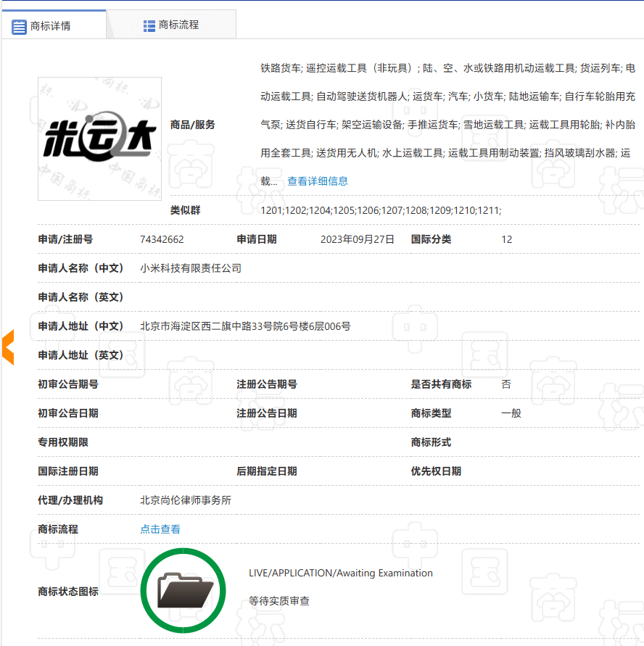Open the 查看详细信息 link for goods/services
This screenshot has width=644, height=646.
pyautogui.click(x=317, y=181)
